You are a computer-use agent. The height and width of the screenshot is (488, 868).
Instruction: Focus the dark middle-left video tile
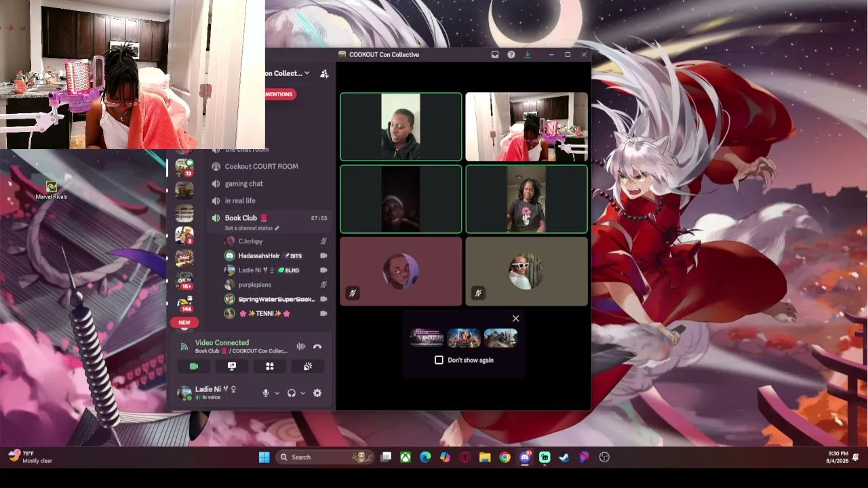tap(401, 199)
